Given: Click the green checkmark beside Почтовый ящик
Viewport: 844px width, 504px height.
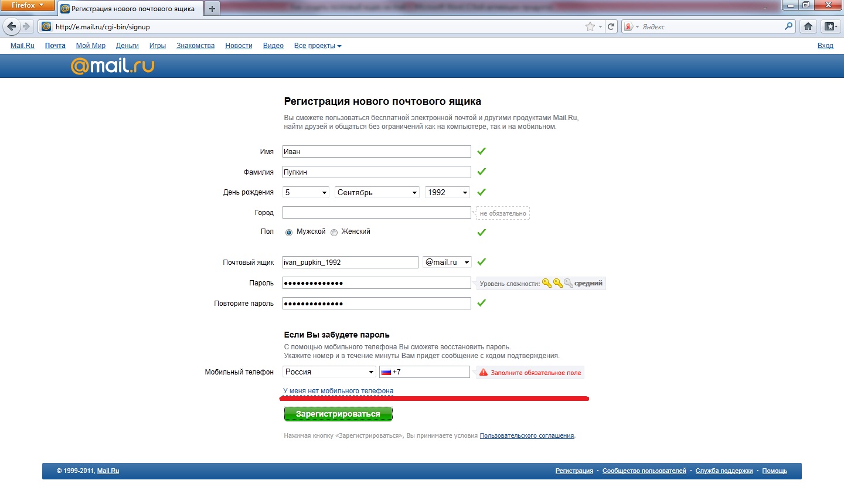Looking at the screenshot, I should pos(482,262).
